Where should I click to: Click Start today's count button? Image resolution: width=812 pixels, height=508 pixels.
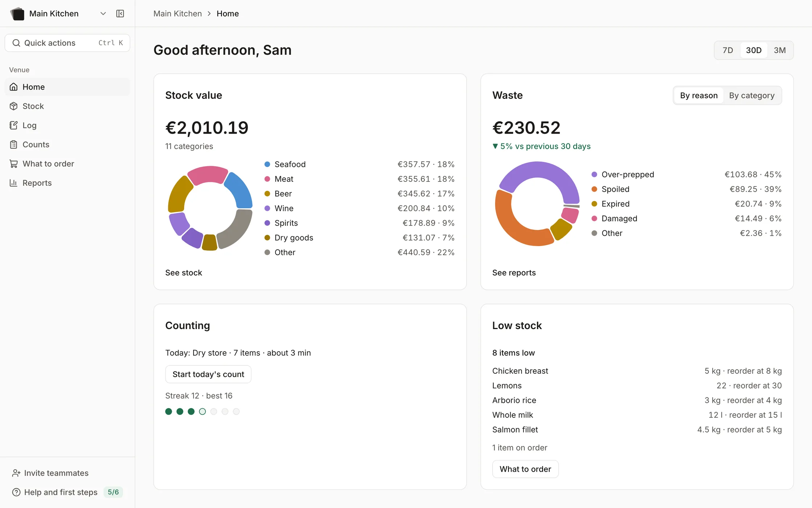(x=208, y=374)
